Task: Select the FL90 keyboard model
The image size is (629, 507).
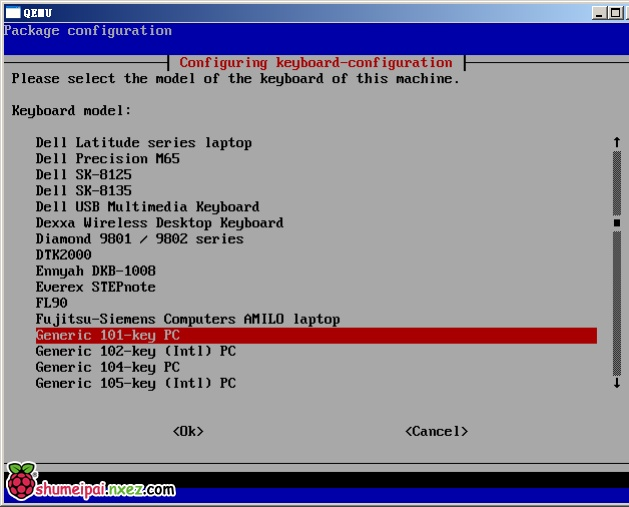Action: (x=51, y=303)
